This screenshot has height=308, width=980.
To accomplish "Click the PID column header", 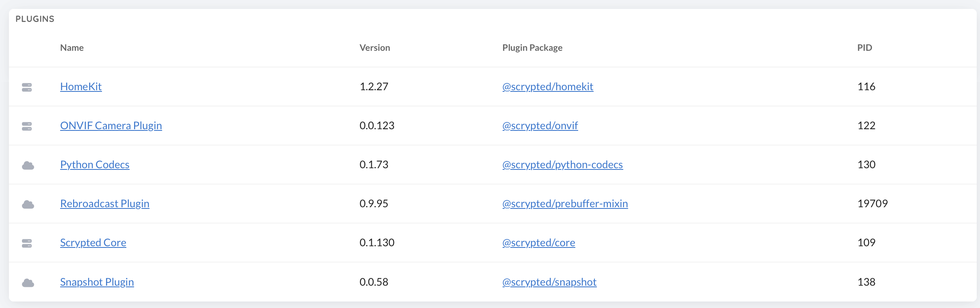I will [x=865, y=48].
